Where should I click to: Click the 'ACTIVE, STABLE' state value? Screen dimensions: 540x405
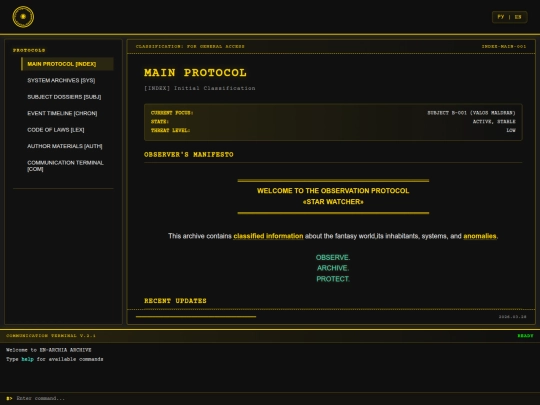click(494, 122)
